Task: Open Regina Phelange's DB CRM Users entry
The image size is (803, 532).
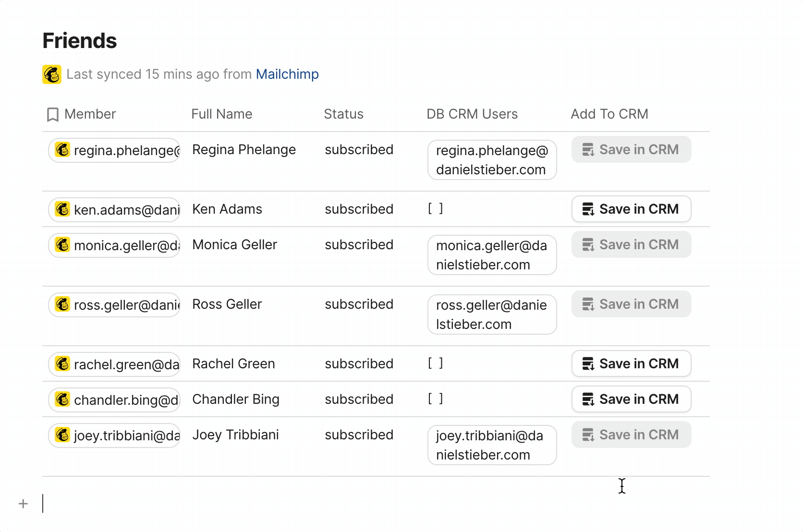Action: tap(492, 160)
